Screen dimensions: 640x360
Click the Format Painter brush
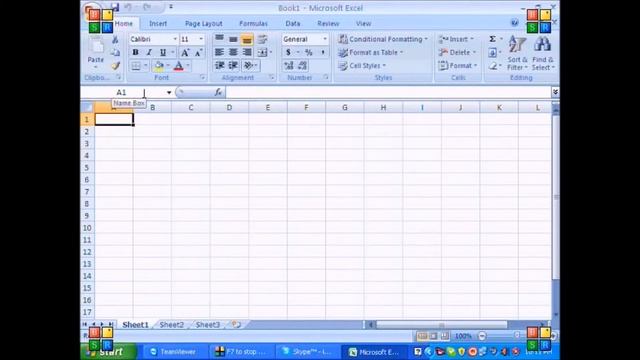click(x=116, y=66)
